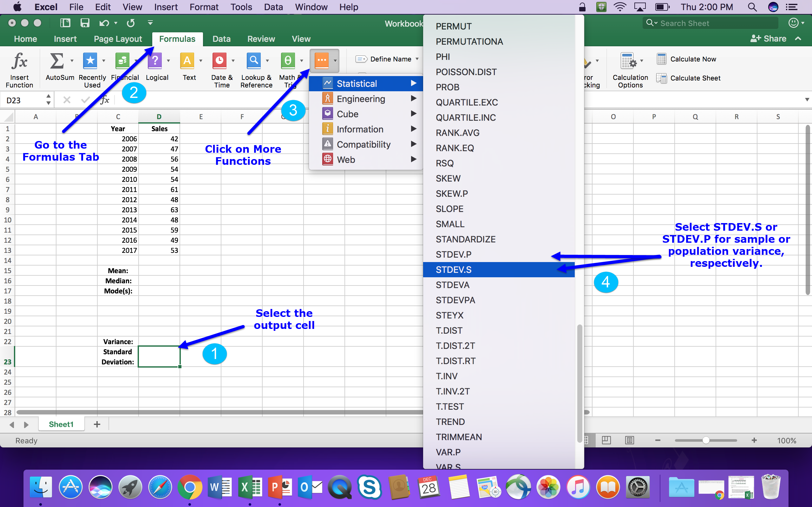Viewport: 812px width, 507px height.
Task: Open Recently Used functions star icon
Action: click(x=90, y=61)
